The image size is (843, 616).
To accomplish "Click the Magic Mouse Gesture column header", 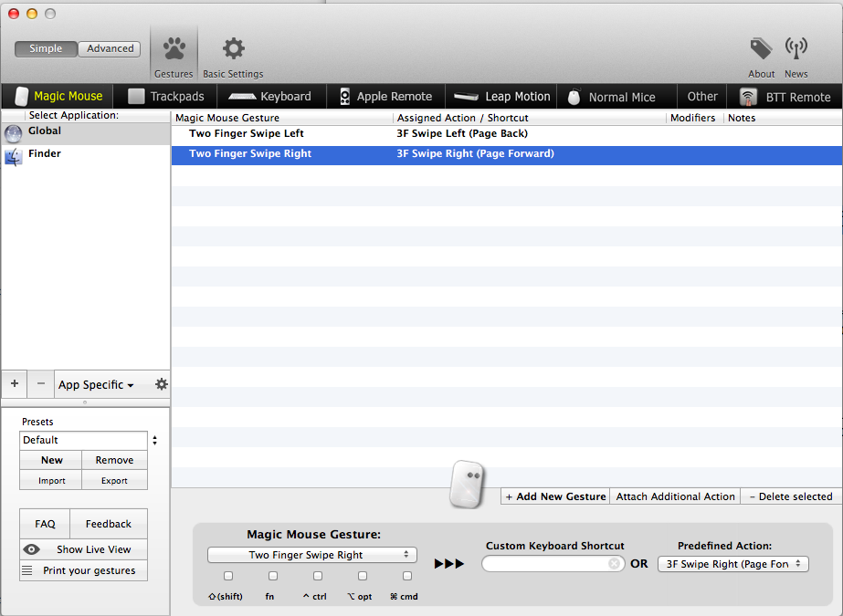I will point(283,118).
